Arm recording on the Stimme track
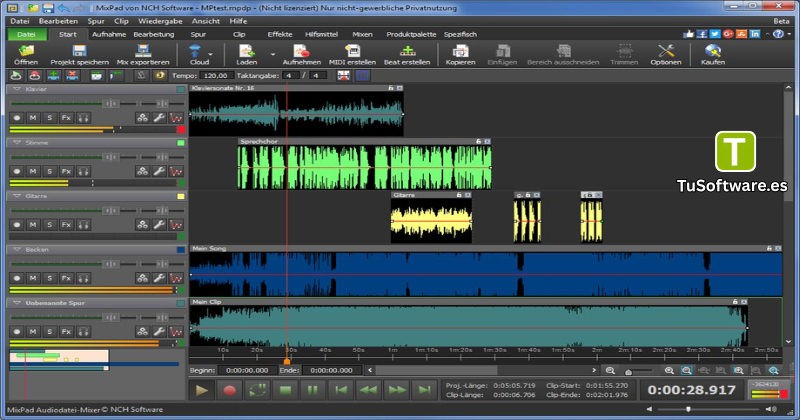Screen dimensions: 800x420 tap(17, 171)
